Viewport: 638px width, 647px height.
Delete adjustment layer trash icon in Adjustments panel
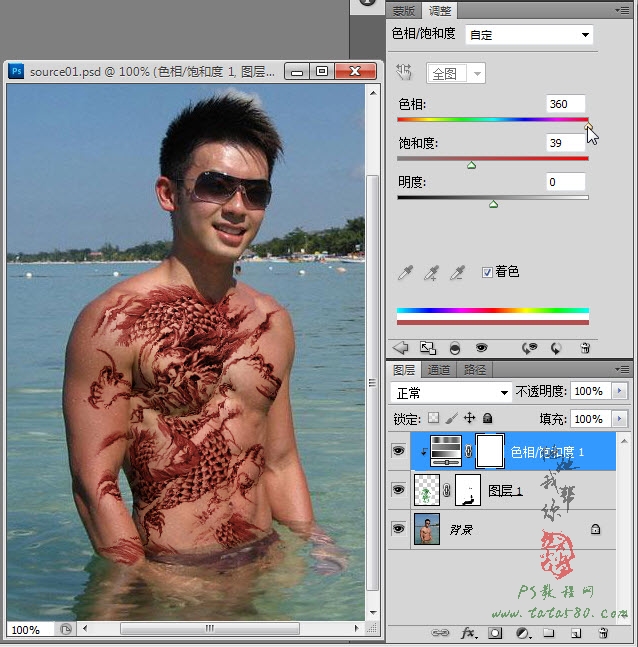point(585,348)
